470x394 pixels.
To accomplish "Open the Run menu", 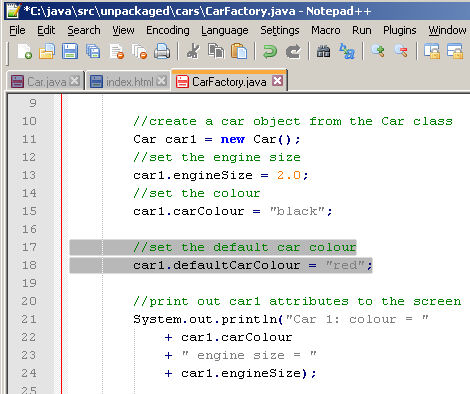I will click(x=362, y=30).
